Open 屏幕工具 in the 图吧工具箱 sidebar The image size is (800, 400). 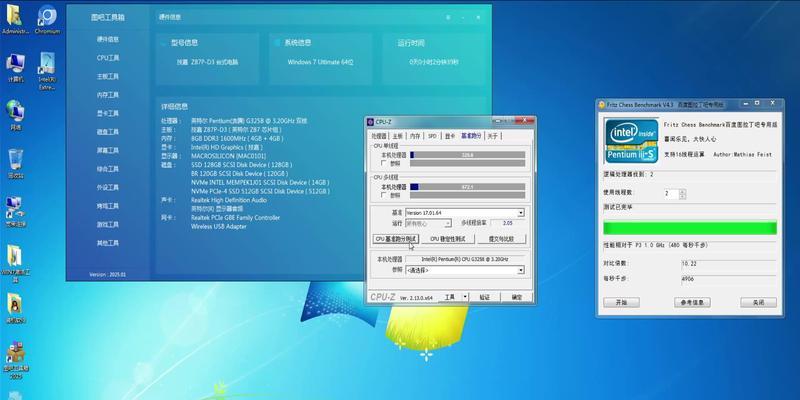(x=108, y=150)
